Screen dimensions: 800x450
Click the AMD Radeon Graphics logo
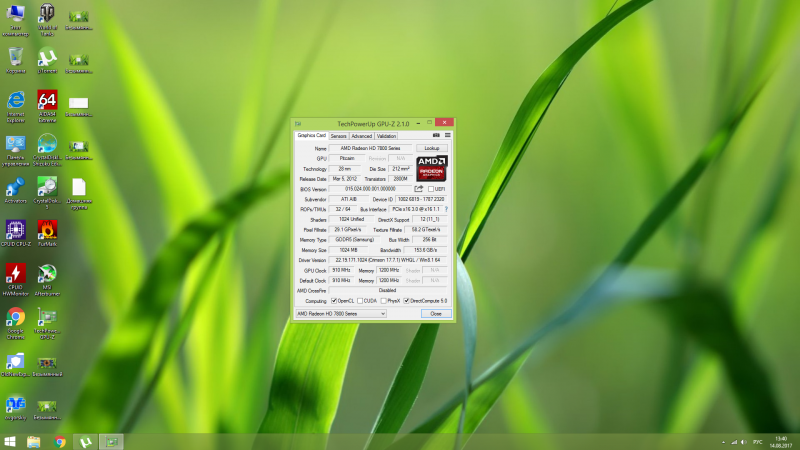(x=432, y=168)
